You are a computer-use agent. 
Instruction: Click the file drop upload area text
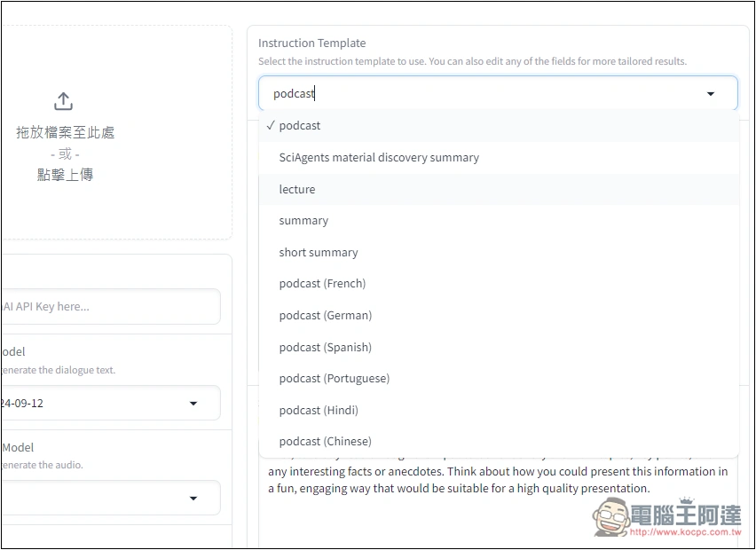(x=65, y=153)
